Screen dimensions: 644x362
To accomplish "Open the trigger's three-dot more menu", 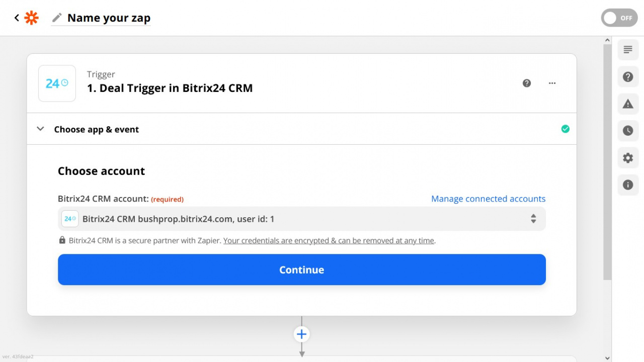I will [x=552, y=83].
